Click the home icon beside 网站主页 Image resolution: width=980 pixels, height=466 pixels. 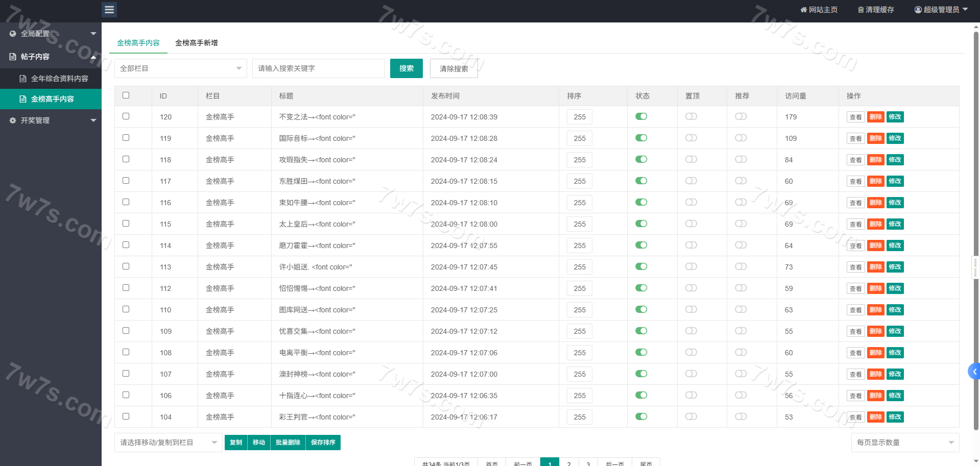click(803, 10)
